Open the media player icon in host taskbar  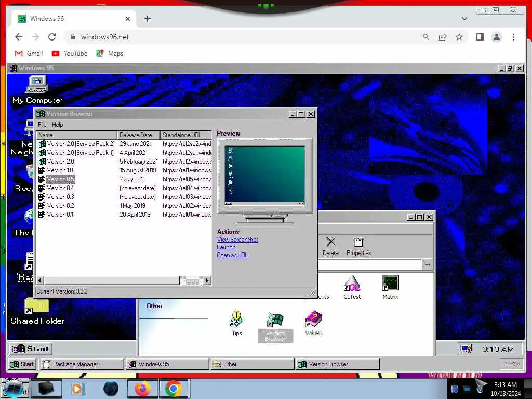click(x=77, y=389)
